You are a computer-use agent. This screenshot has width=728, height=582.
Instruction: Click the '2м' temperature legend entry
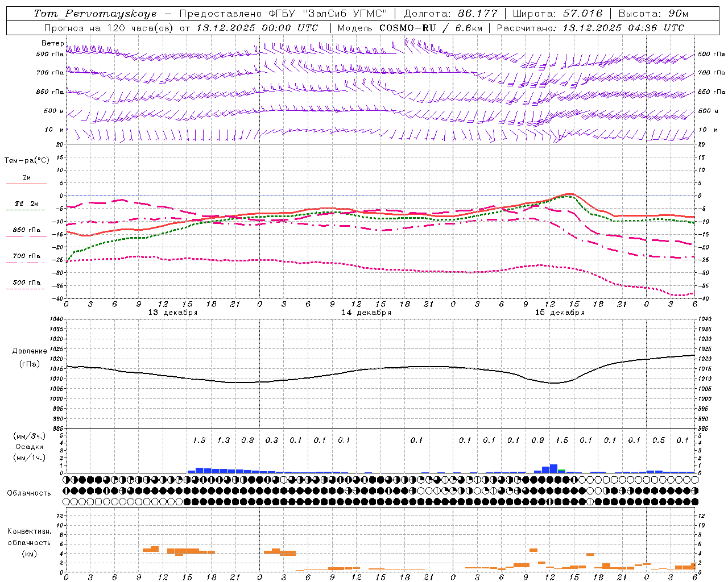27,177
